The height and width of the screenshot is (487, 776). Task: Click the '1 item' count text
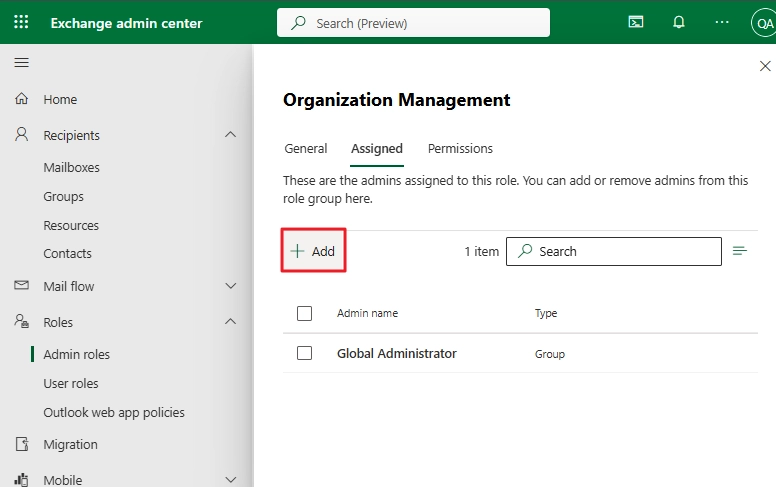tap(482, 251)
